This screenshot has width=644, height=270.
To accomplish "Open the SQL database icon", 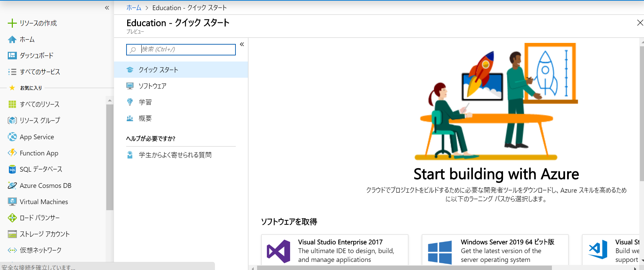I will [12, 169].
